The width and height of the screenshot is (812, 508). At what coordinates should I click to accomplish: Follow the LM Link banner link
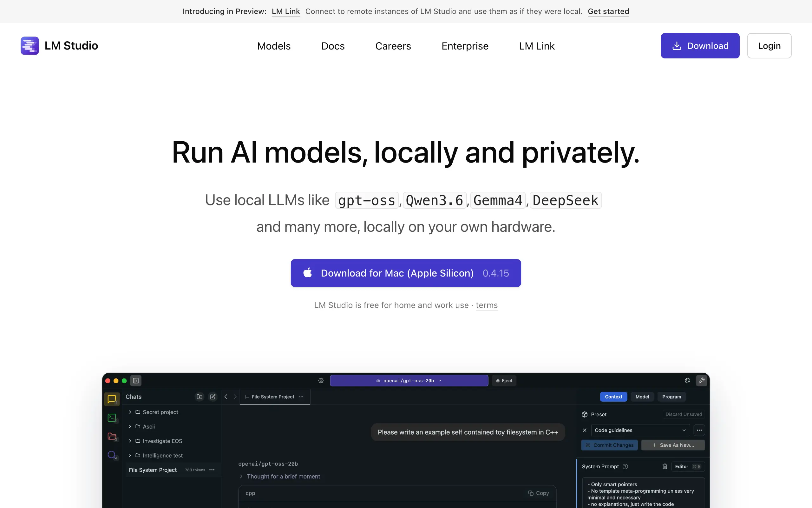tap(285, 11)
